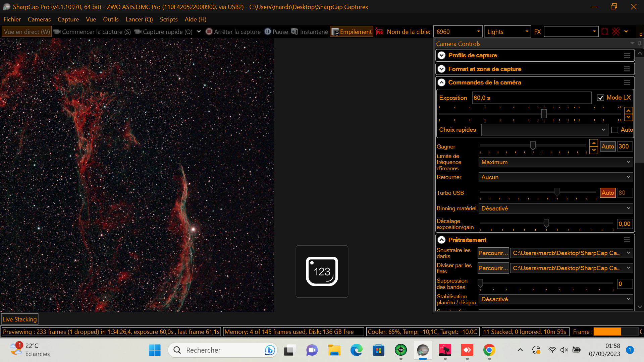The width and height of the screenshot is (644, 362).
Task: Open the Capture menu
Action: coord(68,19)
